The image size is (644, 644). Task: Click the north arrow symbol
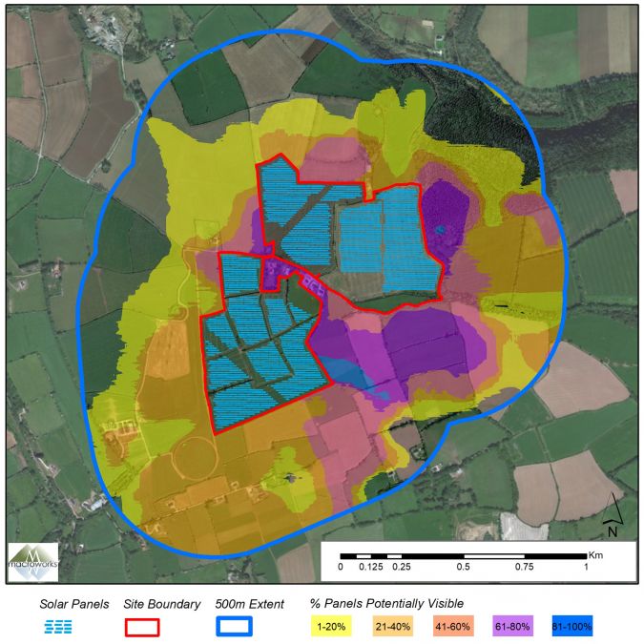(613, 514)
